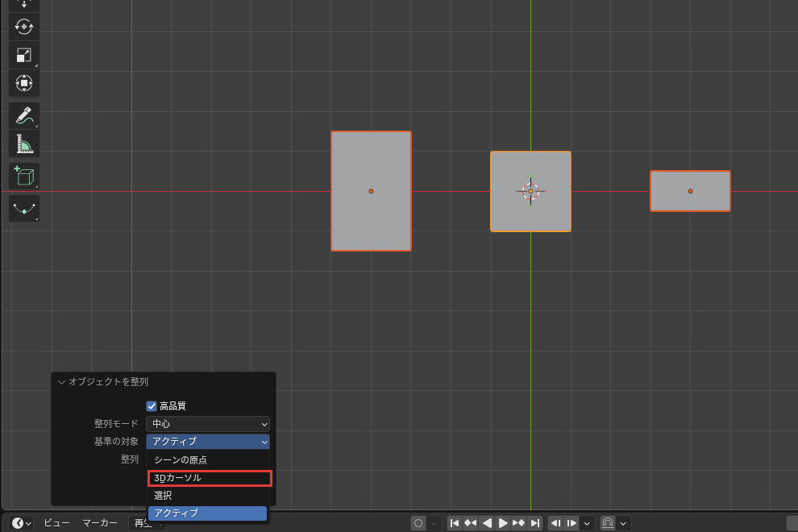
Task: Open the ビュー menu in the timeline
Action: pos(55,523)
